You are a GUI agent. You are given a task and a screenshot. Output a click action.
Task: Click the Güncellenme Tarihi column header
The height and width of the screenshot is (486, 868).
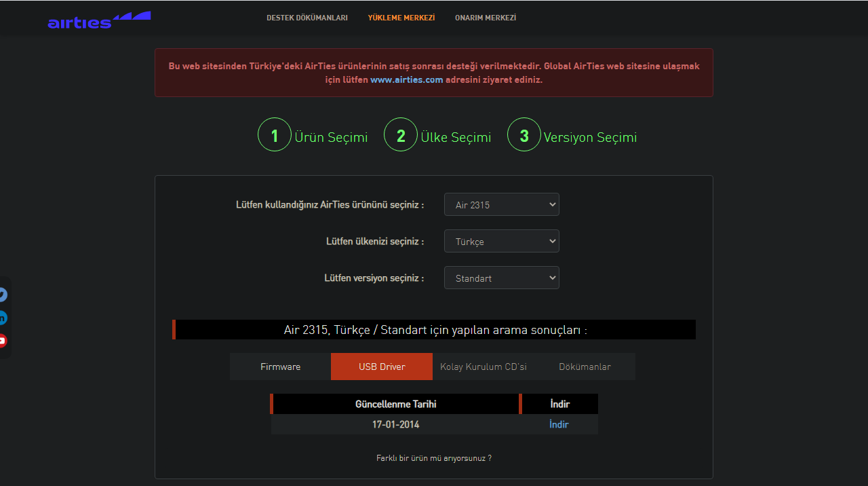396,404
